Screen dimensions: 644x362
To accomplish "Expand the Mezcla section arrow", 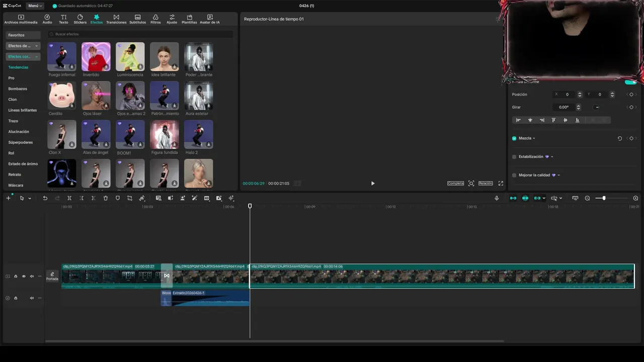I will click(x=534, y=138).
